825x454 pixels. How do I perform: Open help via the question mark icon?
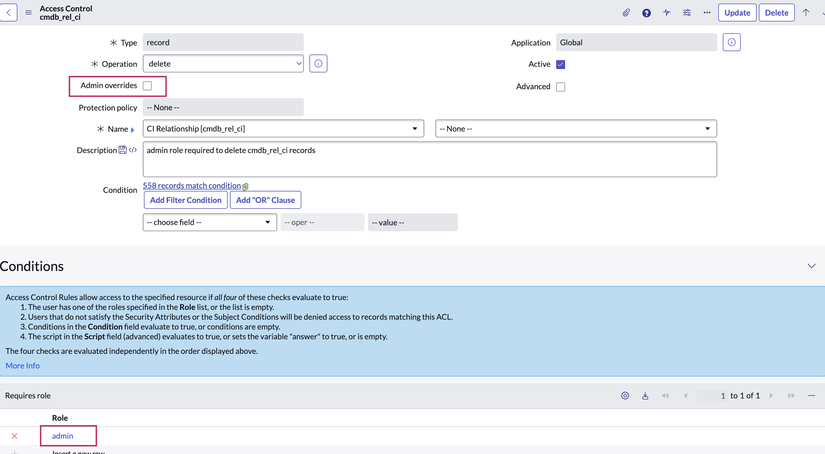[x=646, y=13]
